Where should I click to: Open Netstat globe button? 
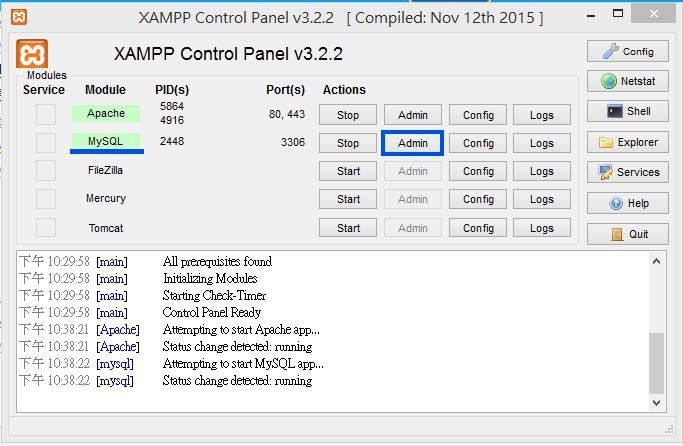tap(628, 81)
